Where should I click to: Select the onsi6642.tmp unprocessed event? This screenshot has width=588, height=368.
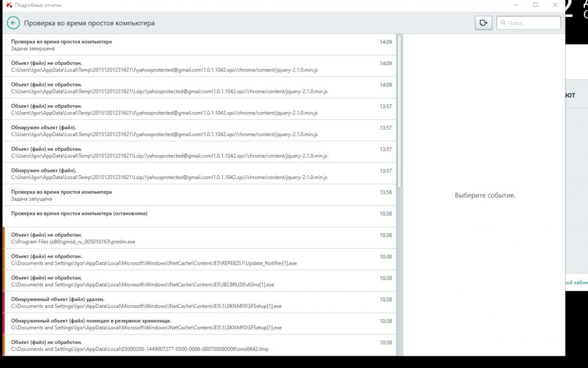pyautogui.click(x=199, y=345)
